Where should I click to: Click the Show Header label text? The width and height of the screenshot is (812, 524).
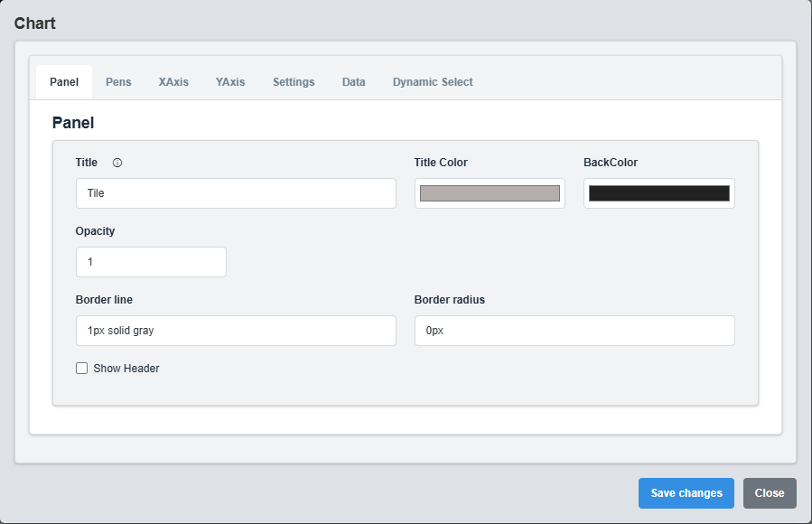[126, 368]
